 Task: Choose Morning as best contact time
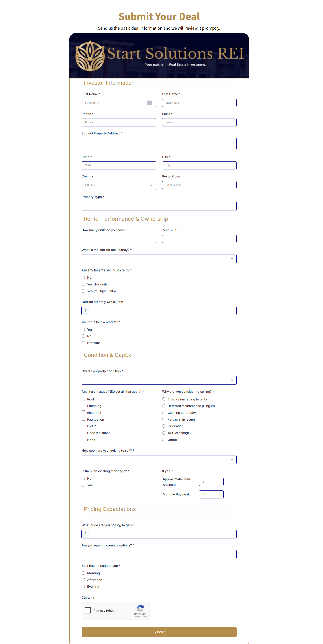point(83,573)
